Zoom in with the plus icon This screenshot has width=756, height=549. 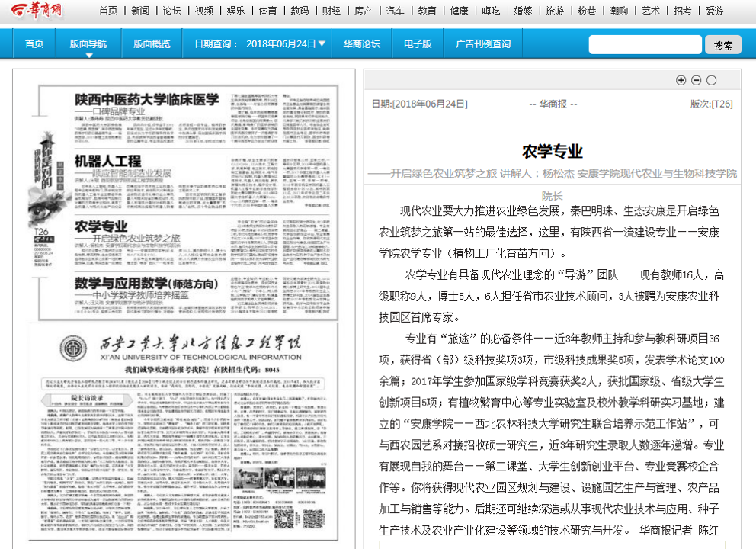tap(681, 81)
